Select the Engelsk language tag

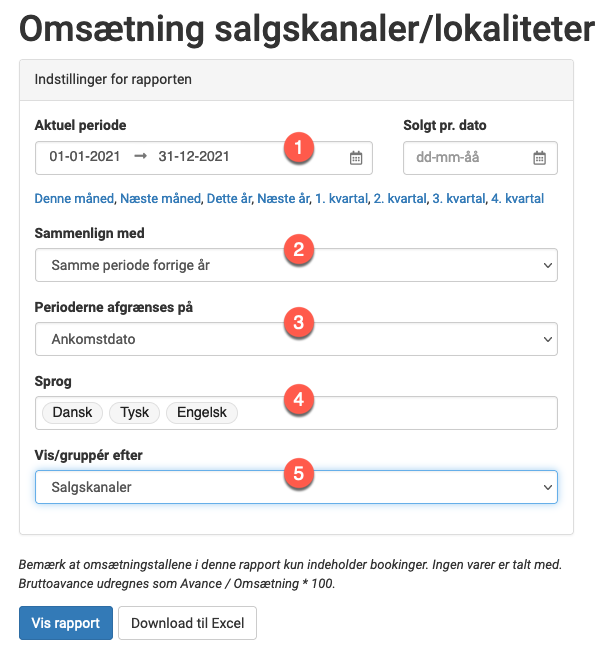tap(202, 412)
